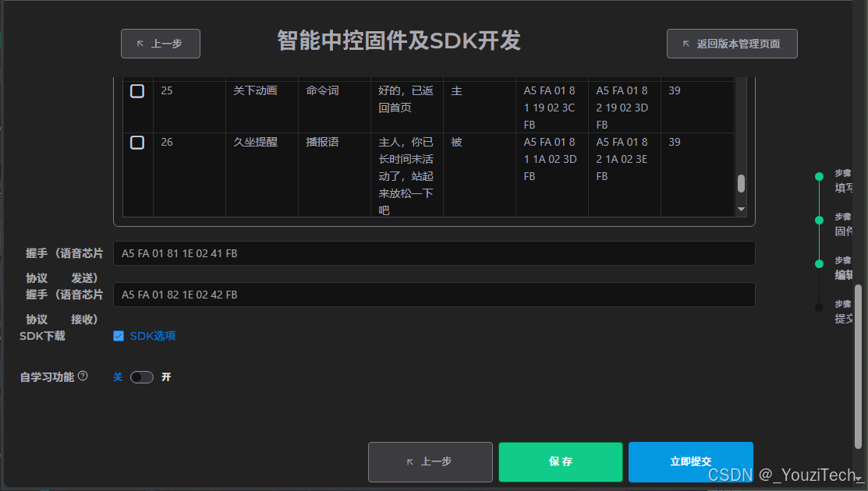Click the 立即提交 button
Image resolution: width=868 pixels, height=491 pixels.
690,461
